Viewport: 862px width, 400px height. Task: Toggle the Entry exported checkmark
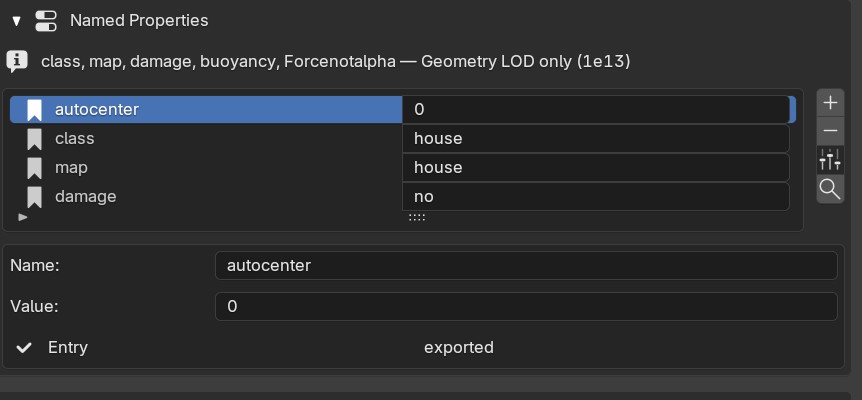coord(24,348)
